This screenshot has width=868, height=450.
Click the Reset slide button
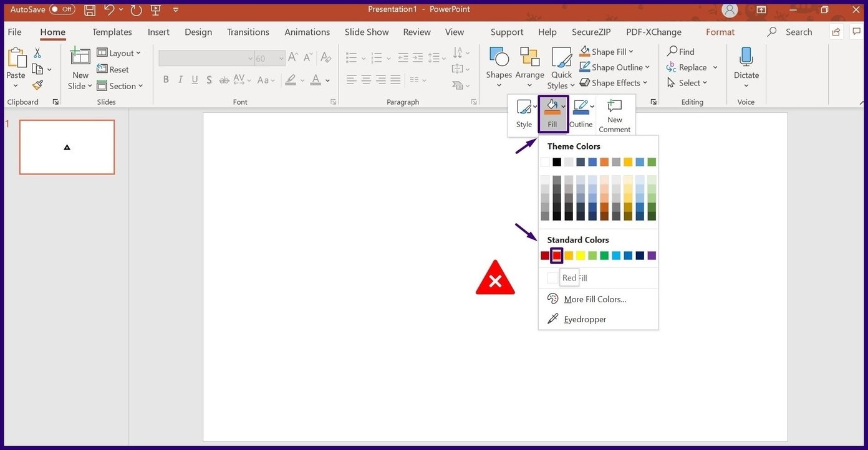[x=113, y=69]
